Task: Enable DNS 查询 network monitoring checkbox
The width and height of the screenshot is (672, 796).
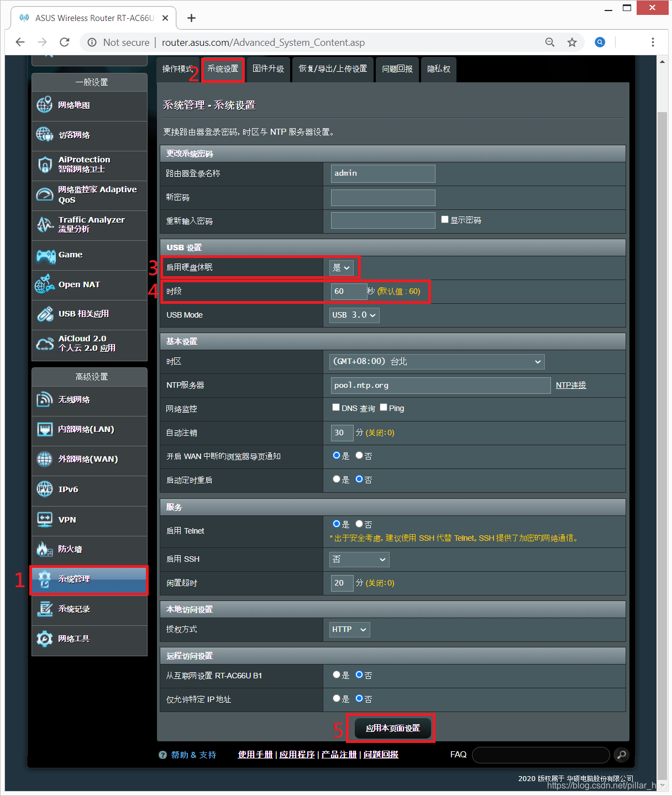Action: click(336, 407)
